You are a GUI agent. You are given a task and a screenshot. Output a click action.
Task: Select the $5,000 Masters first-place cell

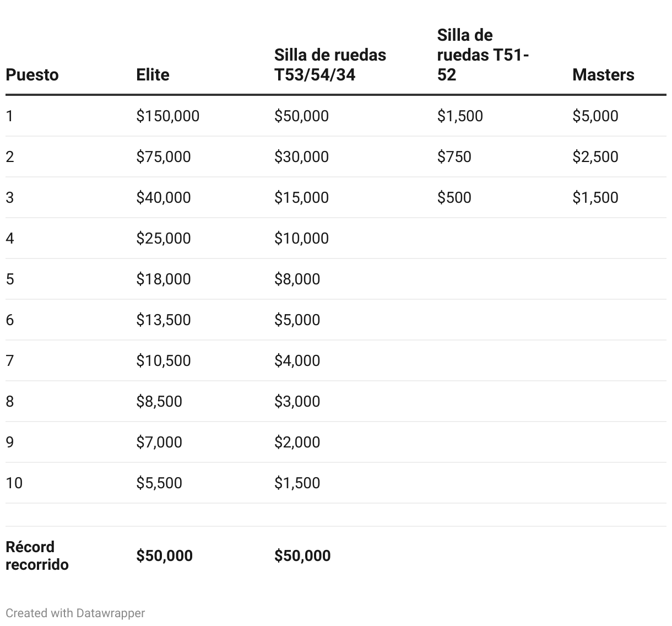(x=595, y=116)
